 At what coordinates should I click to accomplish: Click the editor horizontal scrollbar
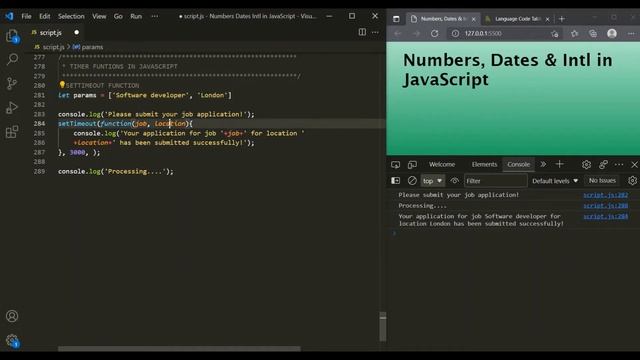click(179, 349)
